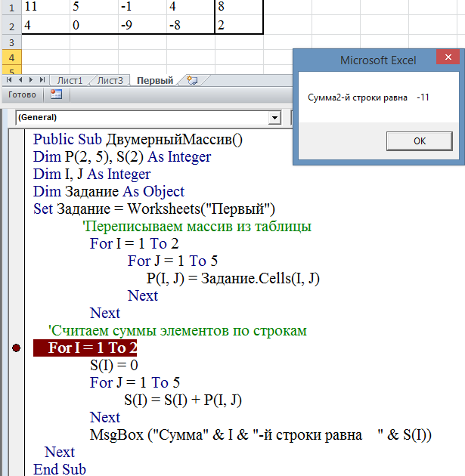Screen dimensions: 465x476
Task: Go to previous sheet using navigation arrow
Action: 20,80
